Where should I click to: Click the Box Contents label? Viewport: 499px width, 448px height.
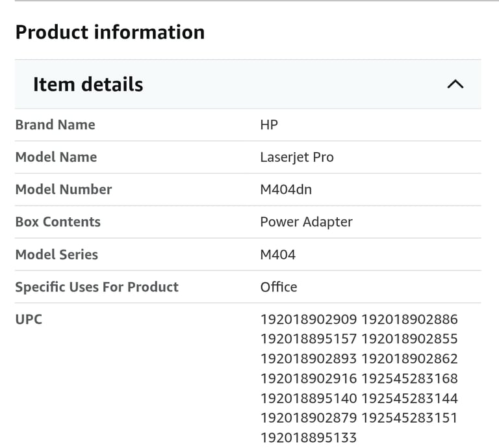click(x=58, y=222)
